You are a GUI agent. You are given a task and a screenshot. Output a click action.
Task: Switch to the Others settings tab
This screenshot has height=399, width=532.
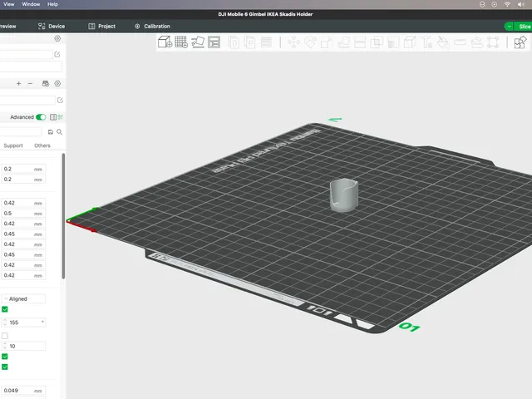[x=42, y=145]
